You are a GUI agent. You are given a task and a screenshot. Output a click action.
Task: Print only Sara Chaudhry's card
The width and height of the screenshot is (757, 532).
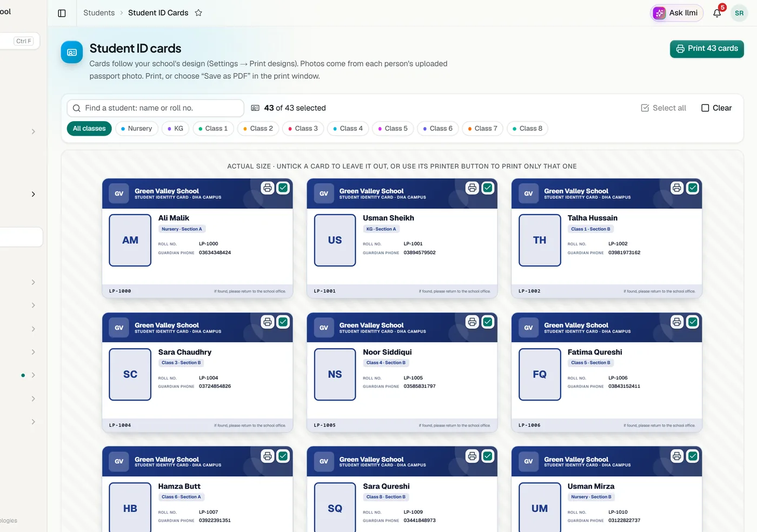click(x=268, y=322)
